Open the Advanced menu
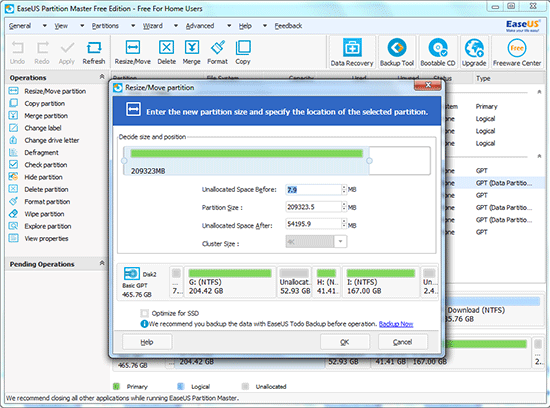550x408 pixels. click(x=200, y=26)
